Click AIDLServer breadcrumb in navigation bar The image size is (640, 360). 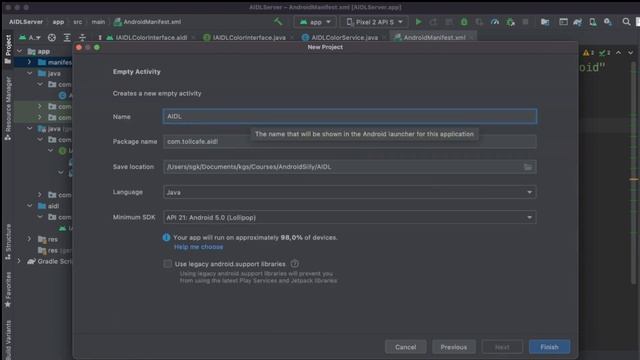(x=26, y=22)
